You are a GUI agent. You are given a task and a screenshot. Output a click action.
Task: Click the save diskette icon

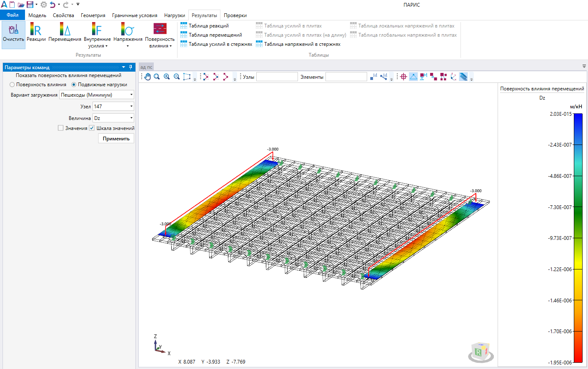pos(30,5)
